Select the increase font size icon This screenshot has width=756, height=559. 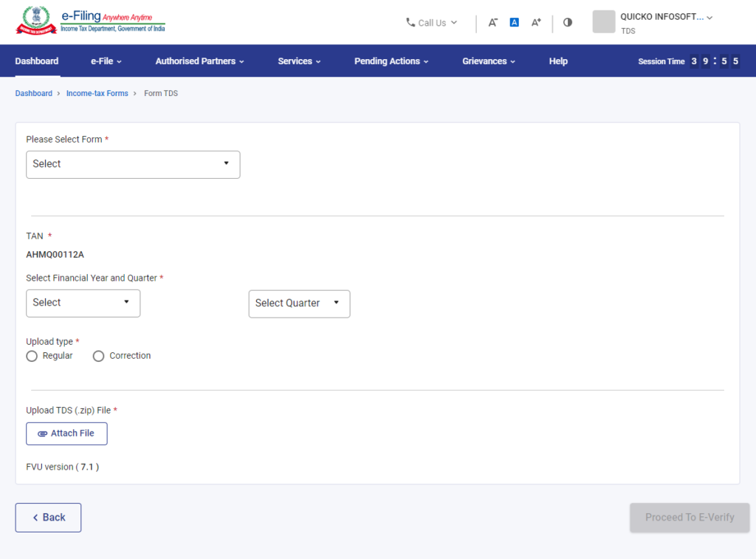[536, 23]
